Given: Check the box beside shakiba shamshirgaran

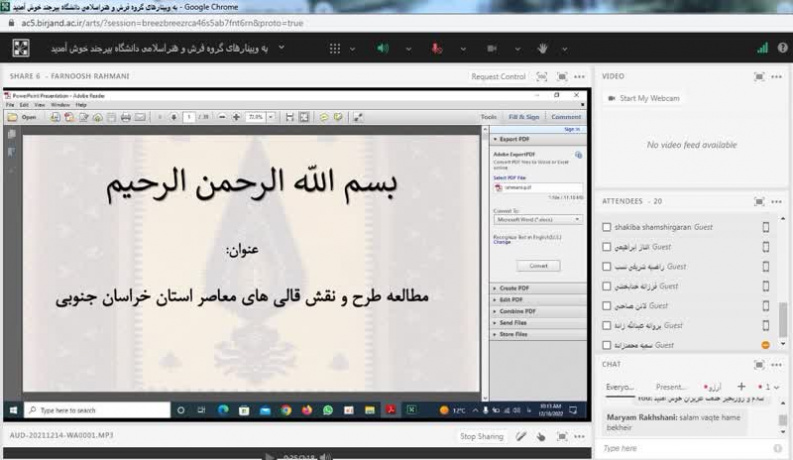Looking at the screenshot, I should coord(607,227).
